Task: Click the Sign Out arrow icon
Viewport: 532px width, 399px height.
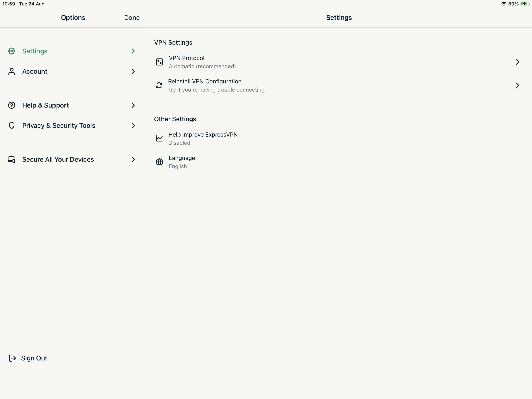Action: pos(12,358)
